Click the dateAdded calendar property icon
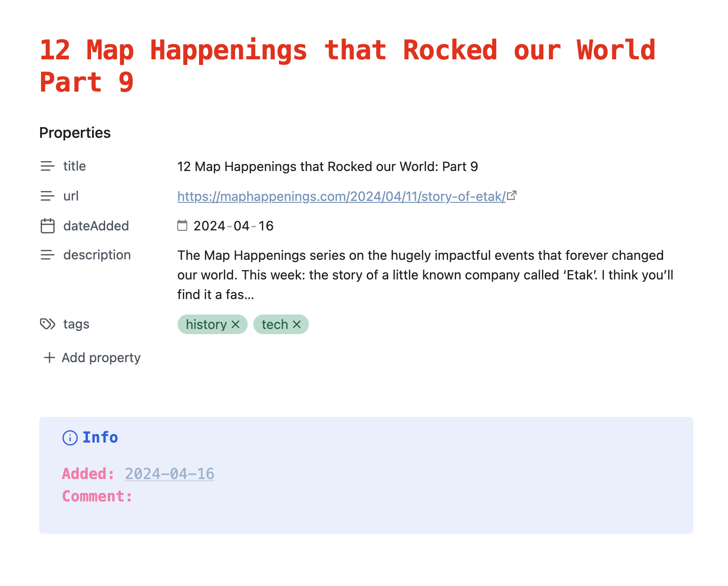The height and width of the screenshot is (586, 728). pos(47,226)
